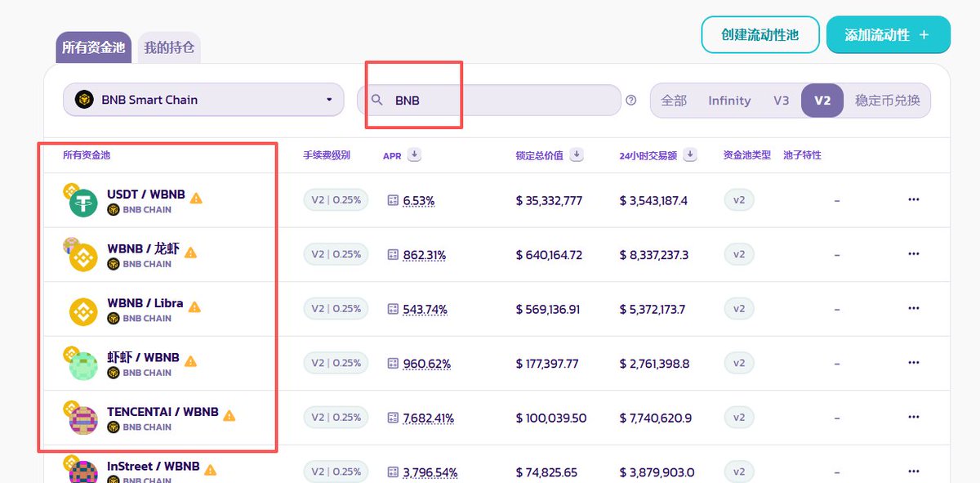Click the 创建流动性池 button
Image resolution: width=980 pixels, height=483 pixels.
click(759, 35)
